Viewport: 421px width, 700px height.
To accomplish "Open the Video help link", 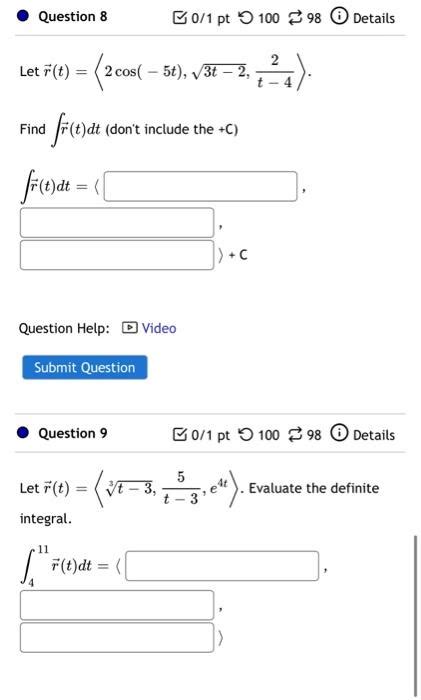I will [159, 328].
